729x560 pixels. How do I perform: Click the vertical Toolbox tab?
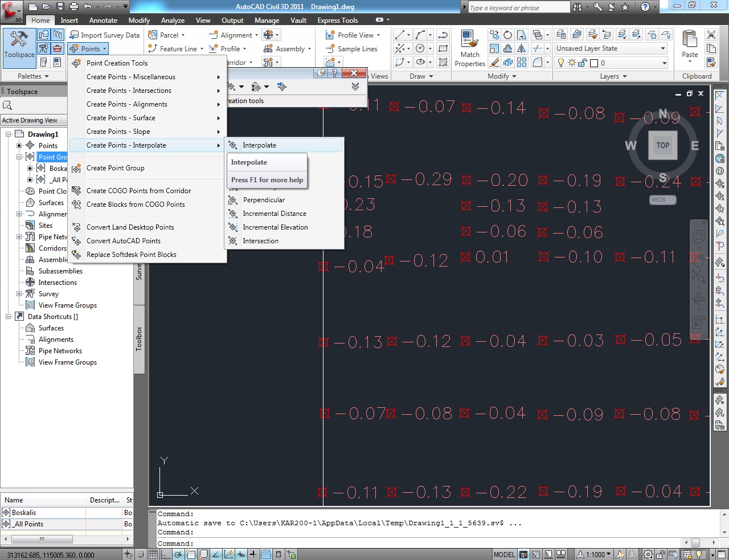139,338
